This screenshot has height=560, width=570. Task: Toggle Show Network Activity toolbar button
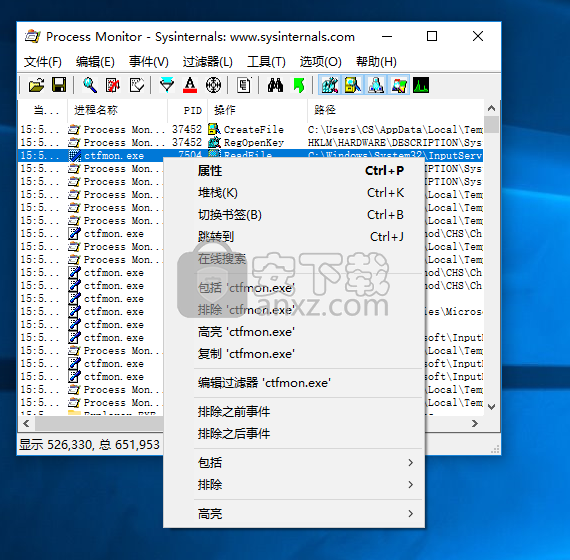[x=376, y=85]
